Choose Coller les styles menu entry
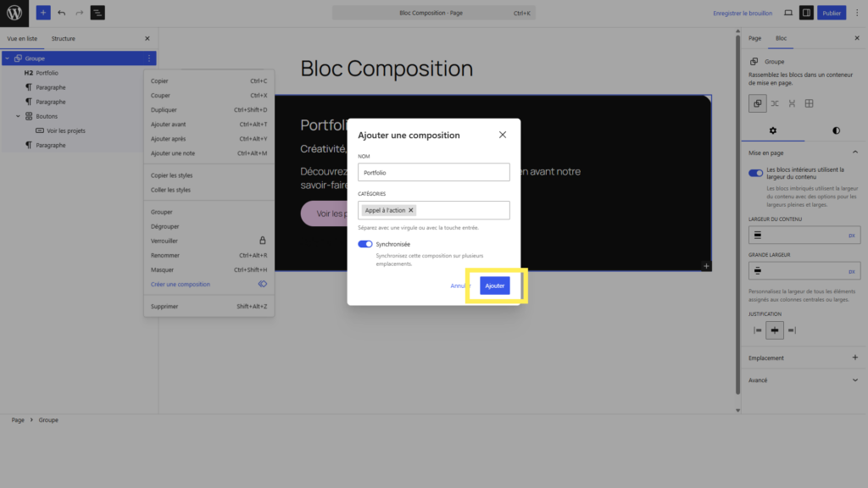The width and height of the screenshot is (868, 488). pyautogui.click(x=209, y=190)
